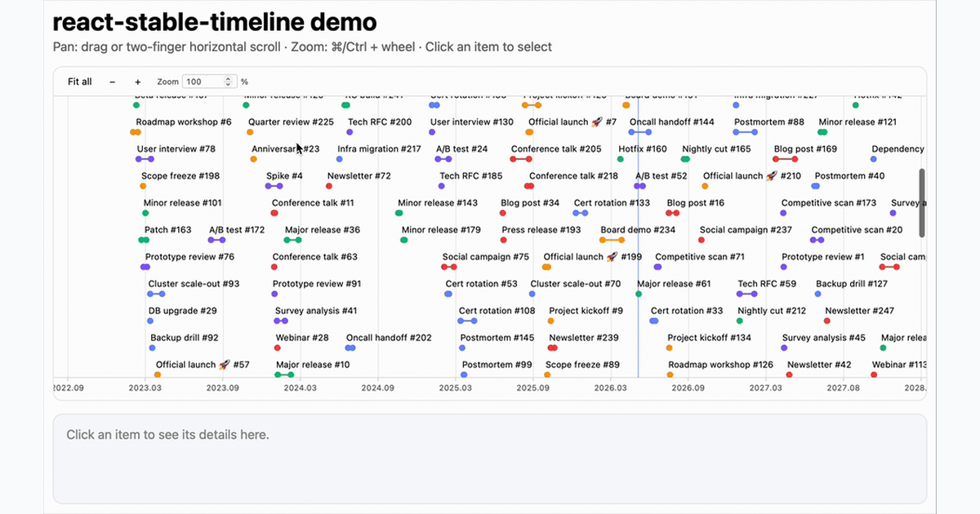Select Blog post #16 item
This screenshot has height=514, width=980.
pos(696,202)
